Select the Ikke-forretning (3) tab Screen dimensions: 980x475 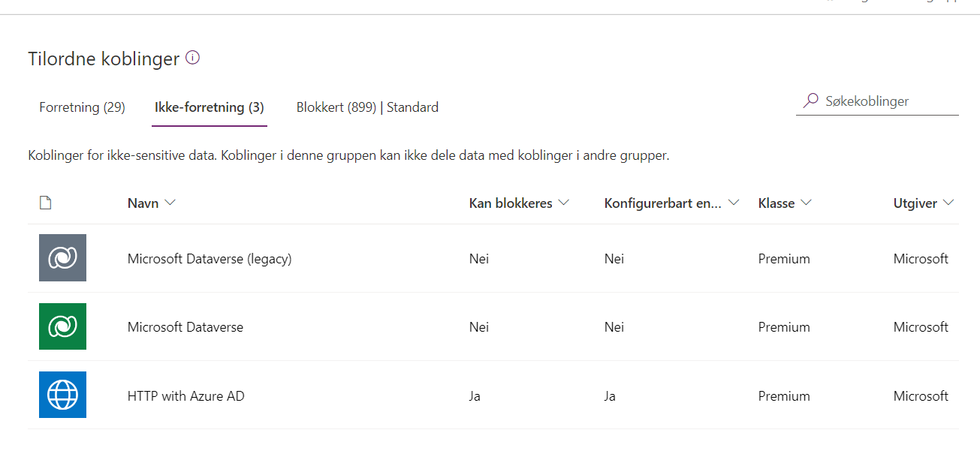pyautogui.click(x=209, y=107)
